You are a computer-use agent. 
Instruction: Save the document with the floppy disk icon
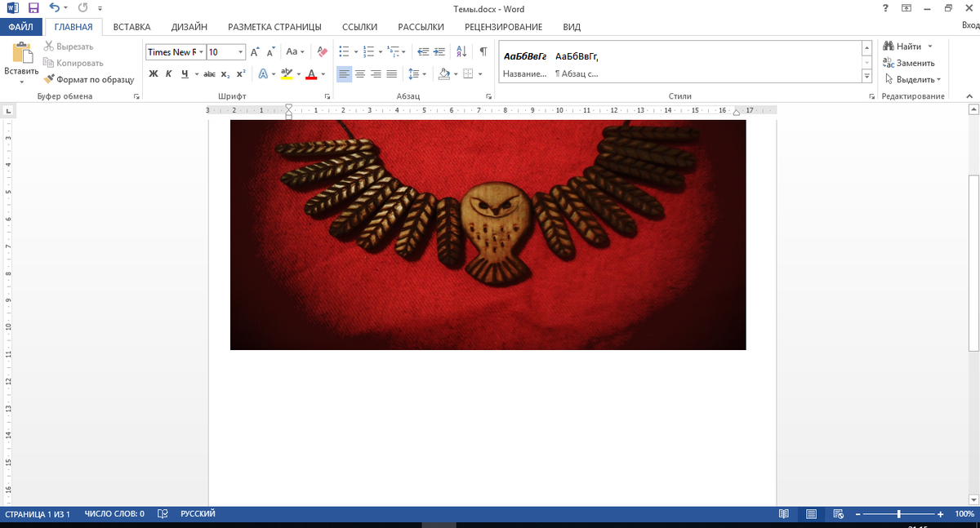pyautogui.click(x=33, y=8)
